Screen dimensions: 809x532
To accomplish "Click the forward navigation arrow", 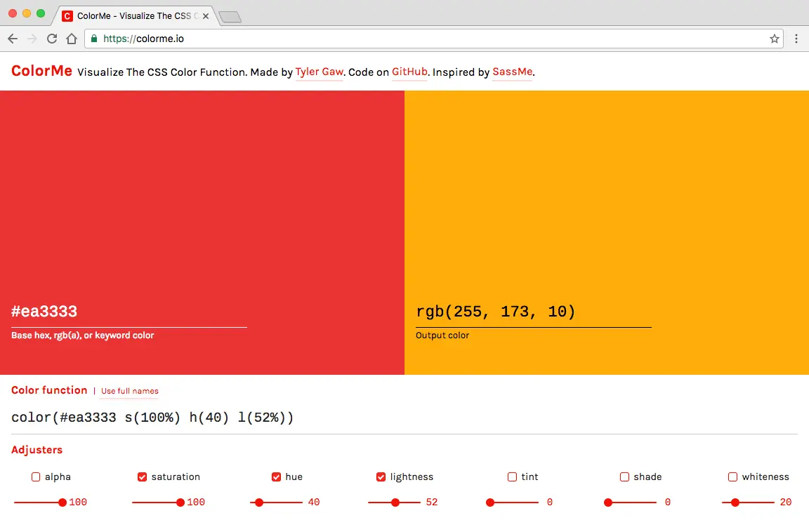I will point(32,39).
